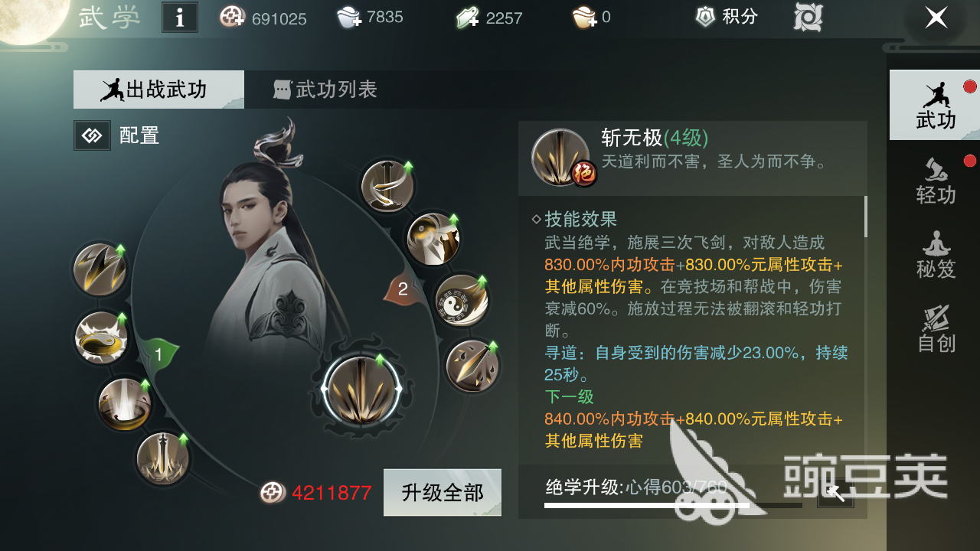Switch to 武功列表 tab
This screenshot has width=980, height=551.
pyautogui.click(x=326, y=90)
